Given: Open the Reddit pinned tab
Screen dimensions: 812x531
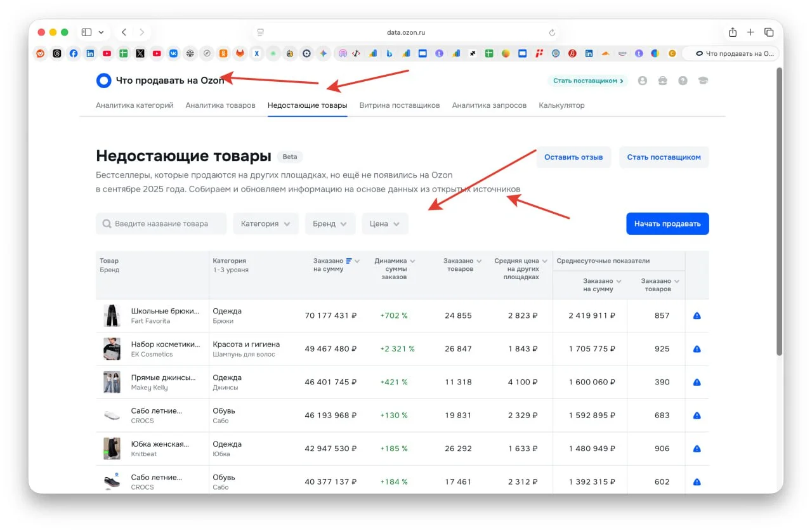Looking at the screenshot, I should pos(41,54).
